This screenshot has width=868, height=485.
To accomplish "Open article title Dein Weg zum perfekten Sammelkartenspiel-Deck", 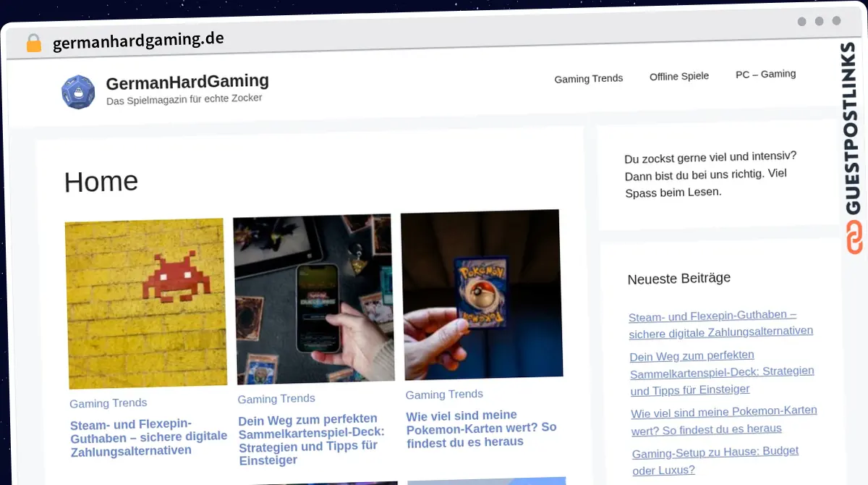I will 311,439.
